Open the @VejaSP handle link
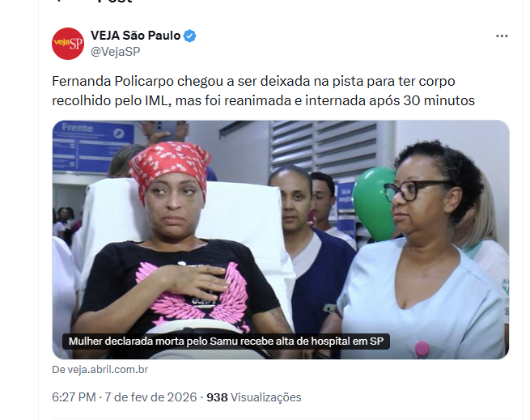Screen dimensions: 530x420 pos(115,52)
